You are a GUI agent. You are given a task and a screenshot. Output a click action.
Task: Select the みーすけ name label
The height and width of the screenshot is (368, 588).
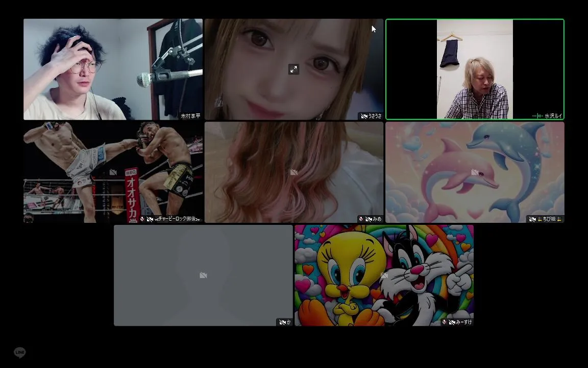click(464, 322)
